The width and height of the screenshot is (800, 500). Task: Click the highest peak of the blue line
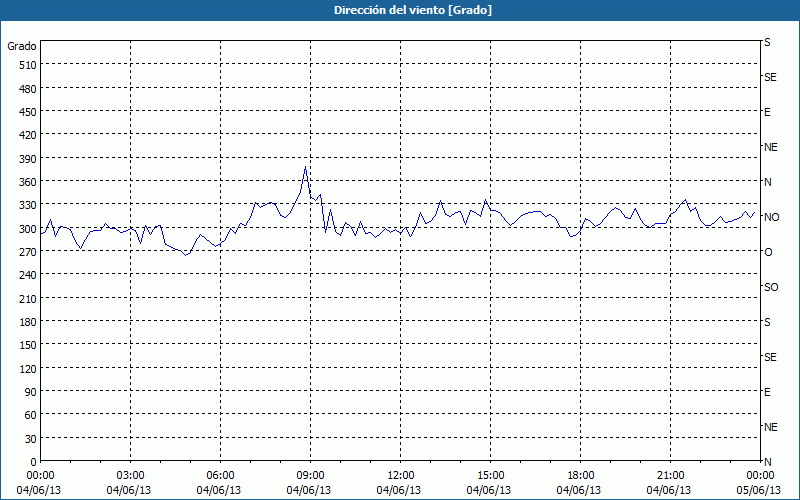[305, 167]
